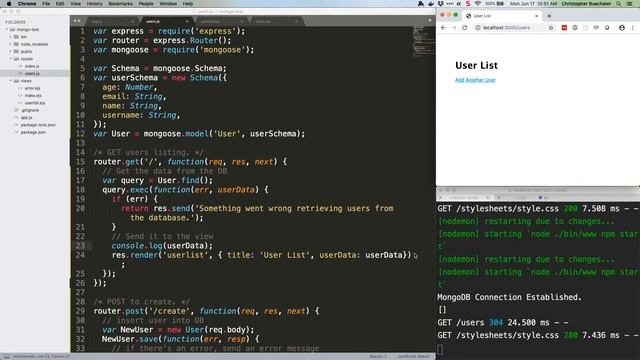Reload the localhost page
Screen dimensions: 640x360
[x=464, y=28]
